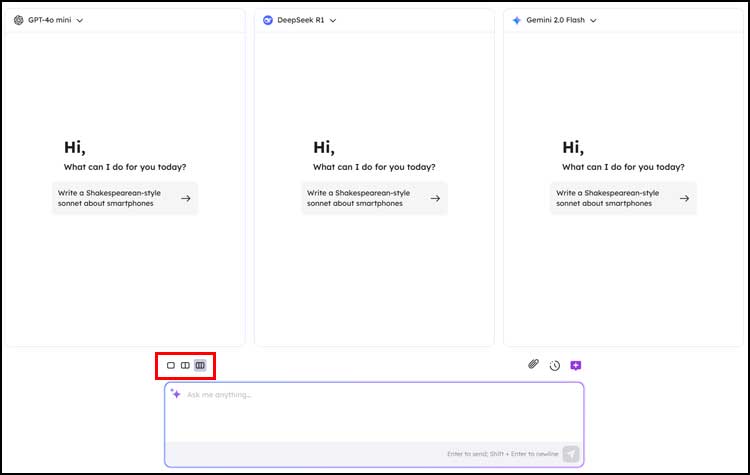Select the three-panel layout view
Screen dimensions: 750x475
pyautogui.click(x=200, y=365)
